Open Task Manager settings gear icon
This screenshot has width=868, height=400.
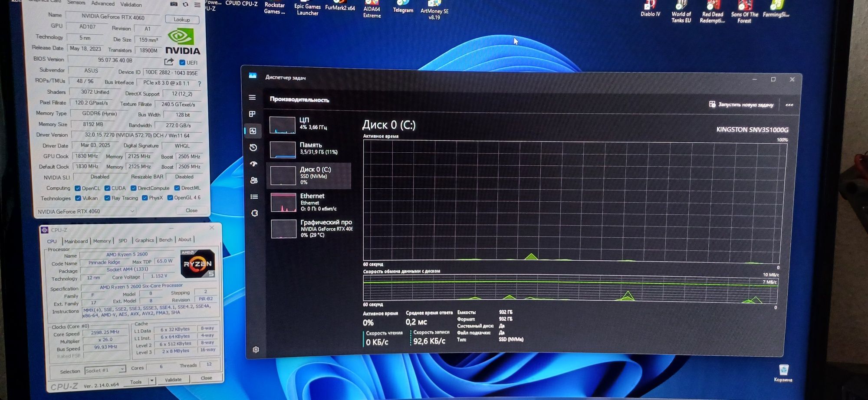click(256, 350)
